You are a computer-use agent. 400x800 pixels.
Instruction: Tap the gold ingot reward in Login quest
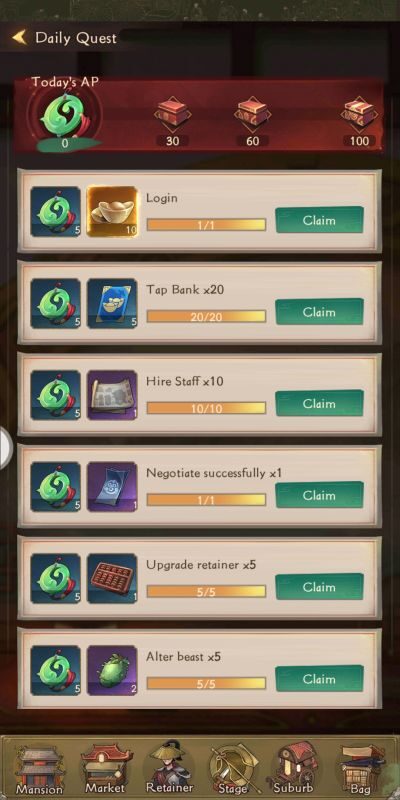112,211
